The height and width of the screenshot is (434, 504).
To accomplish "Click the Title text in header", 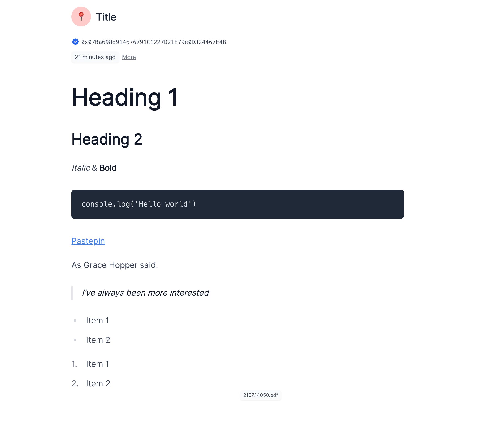I will tap(106, 17).
